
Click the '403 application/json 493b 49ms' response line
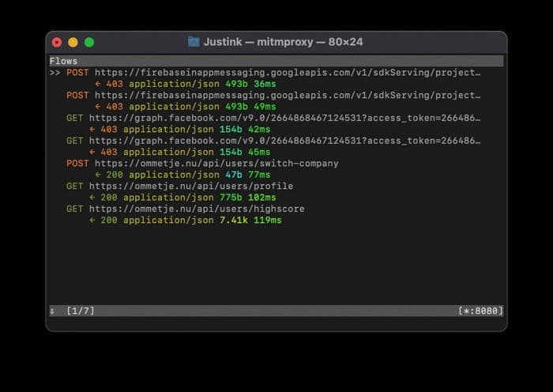point(186,107)
